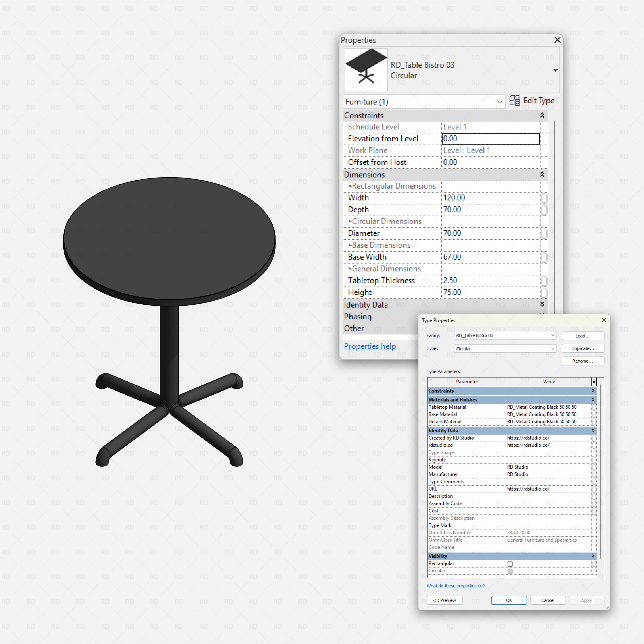Click Cancel in Type Properties
This screenshot has width=644, height=644.
pos(548,600)
